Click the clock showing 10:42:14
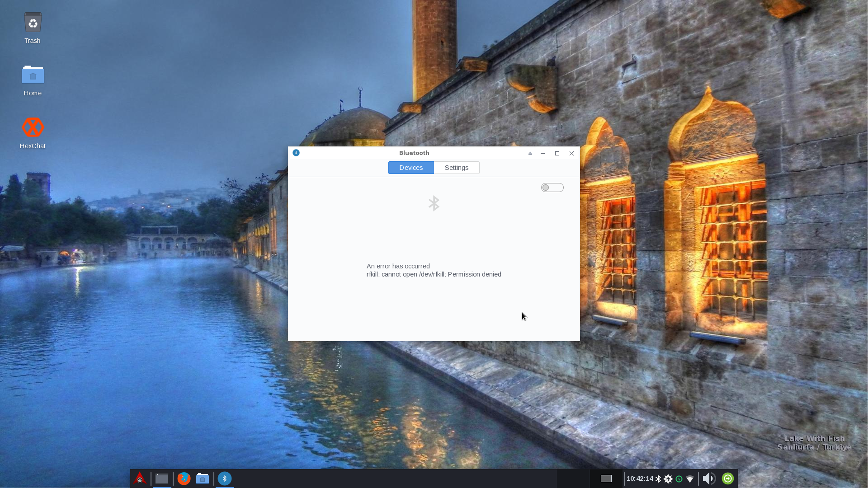 [x=640, y=479]
